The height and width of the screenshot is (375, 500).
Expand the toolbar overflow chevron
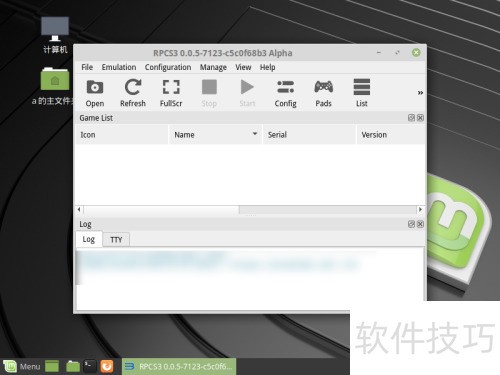pyautogui.click(x=420, y=93)
